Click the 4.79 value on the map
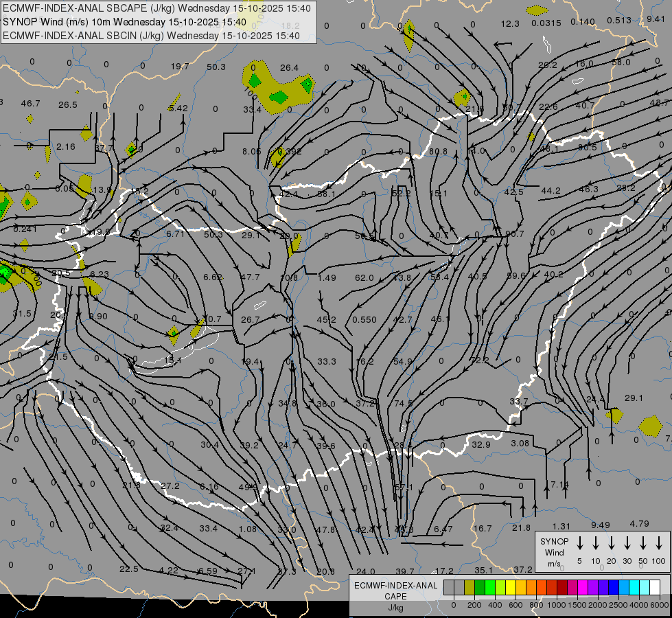Screen dimensions: 672x618 coord(640,524)
